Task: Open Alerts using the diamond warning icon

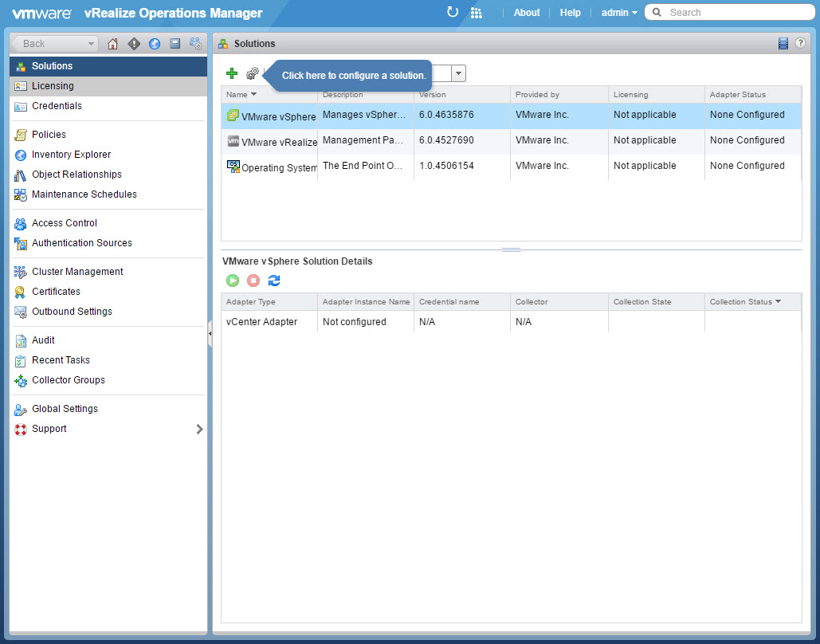Action: [134, 44]
